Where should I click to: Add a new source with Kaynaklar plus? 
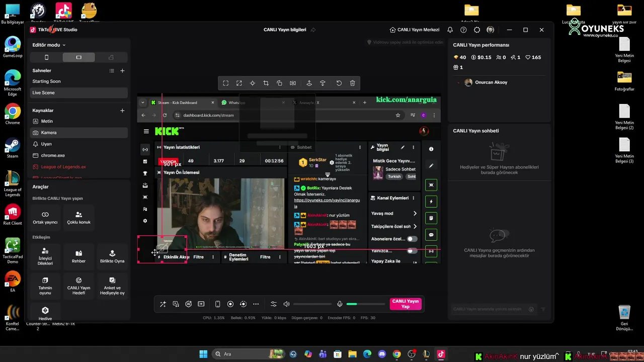[122, 111]
